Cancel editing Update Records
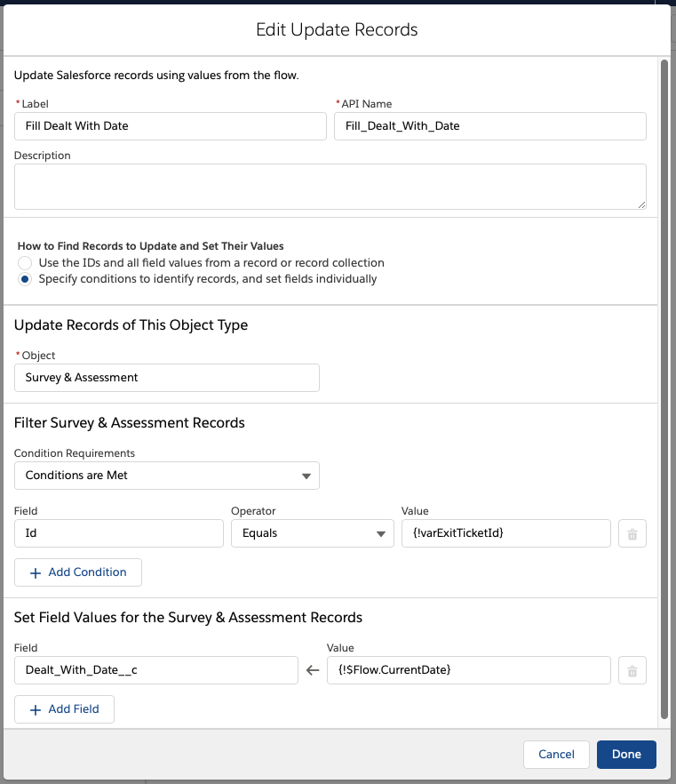Image resolution: width=676 pixels, height=784 pixels. click(556, 755)
